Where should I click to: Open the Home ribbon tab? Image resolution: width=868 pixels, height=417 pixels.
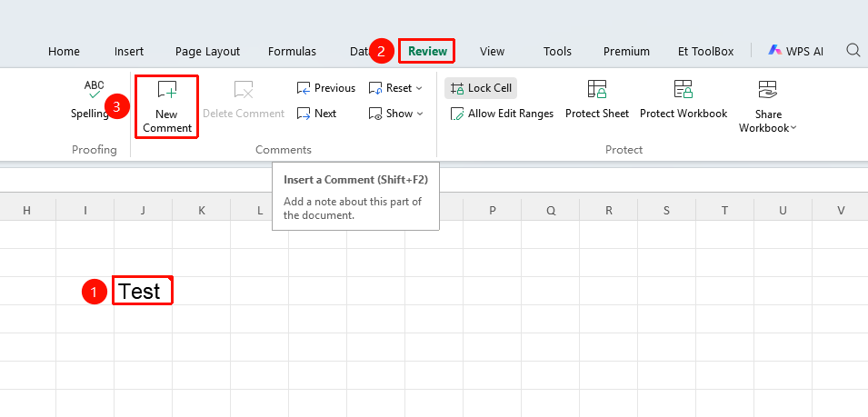pos(64,52)
